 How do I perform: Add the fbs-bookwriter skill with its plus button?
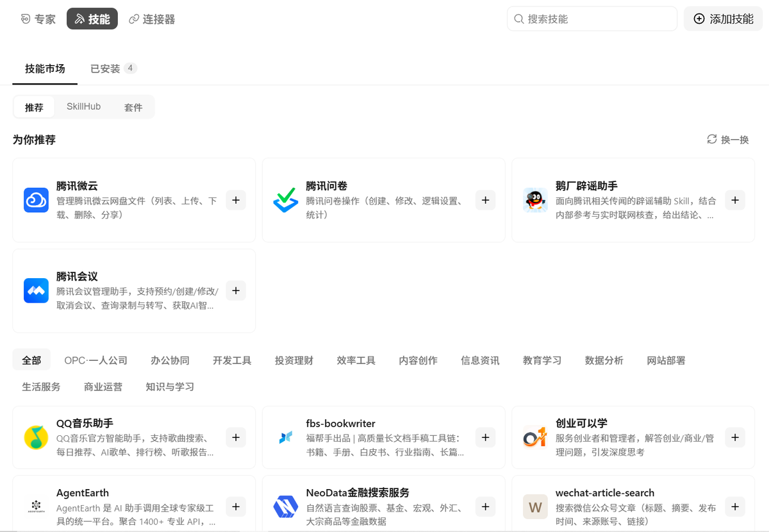coord(485,437)
